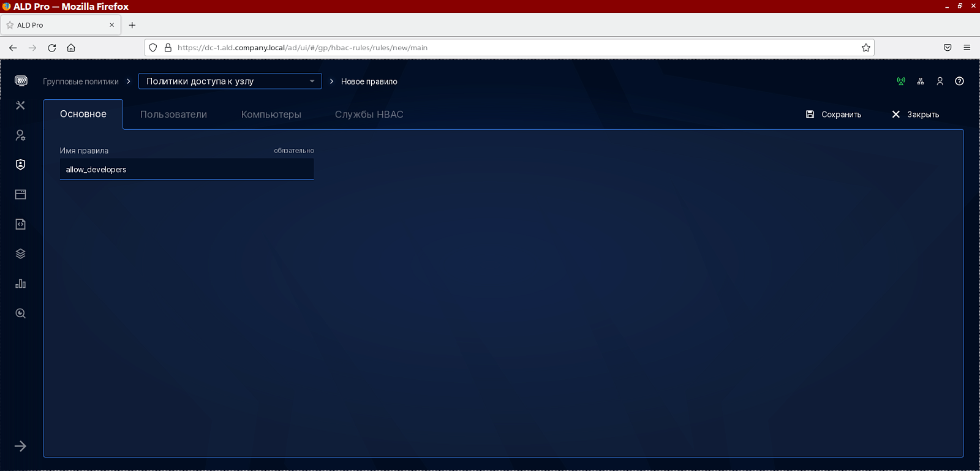The width and height of the screenshot is (980, 471).
Task: Focus the Имя правила input field
Action: (187, 169)
